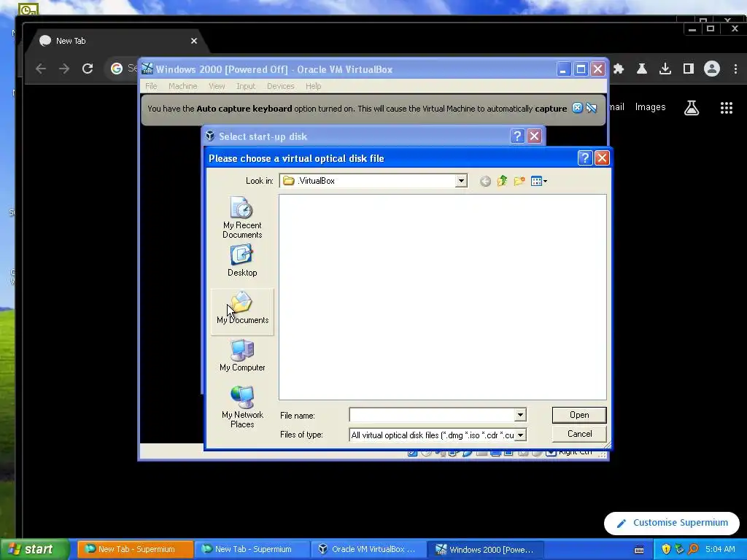Open the Input menu

pyautogui.click(x=246, y=86)
